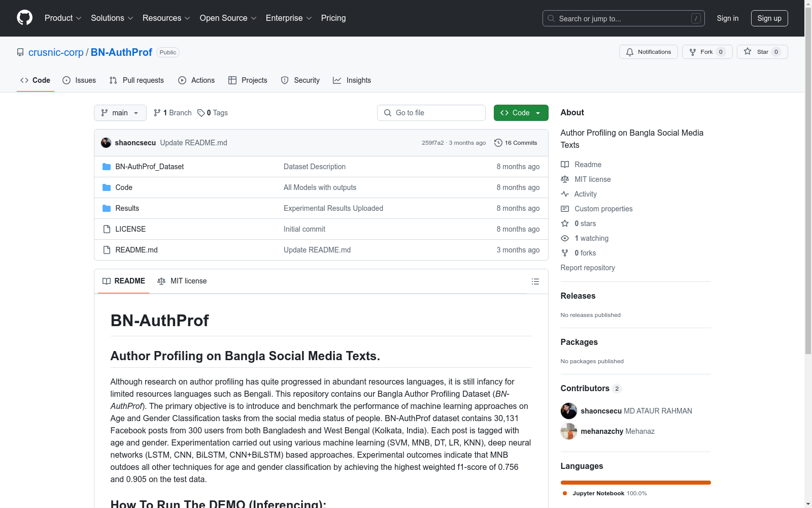The width and height of the screenshot is (812, 508).
Task: Expand the Solutions menu
Action: pos(112,18)
